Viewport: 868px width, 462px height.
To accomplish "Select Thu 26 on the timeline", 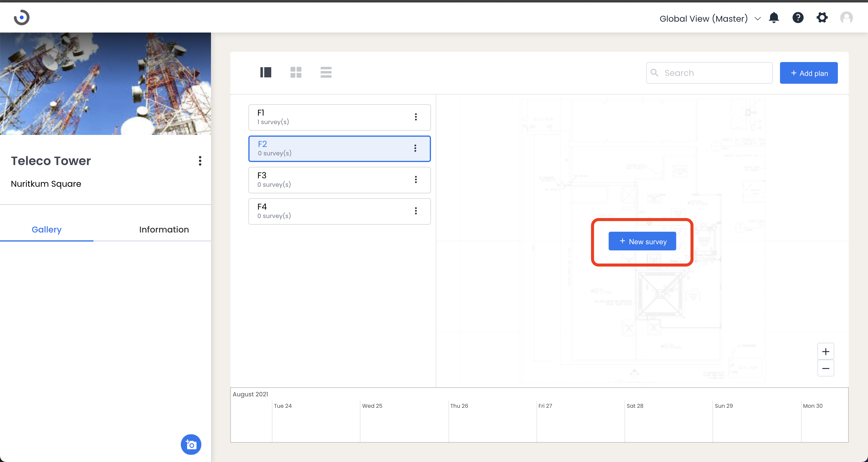I will (x=459, y=406).
